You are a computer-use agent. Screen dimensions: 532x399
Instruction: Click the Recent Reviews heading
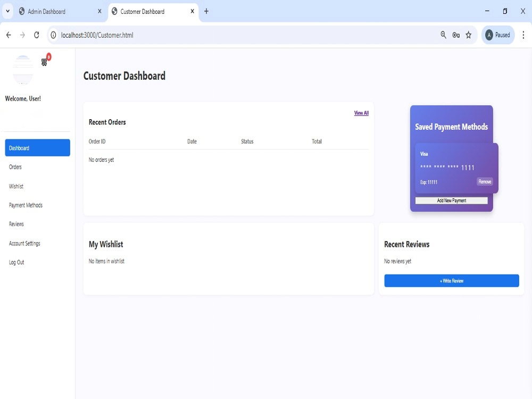coord(407,244)
